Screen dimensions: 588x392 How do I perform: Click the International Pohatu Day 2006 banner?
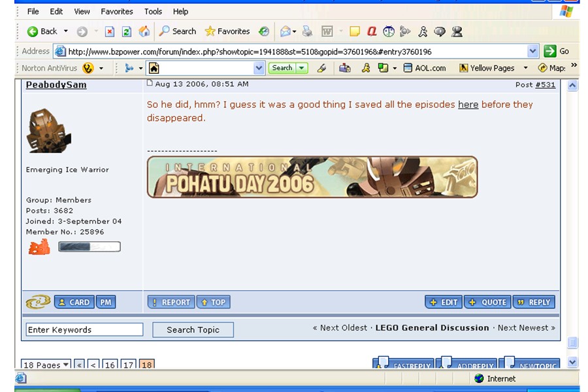click(x=312, y=177)
